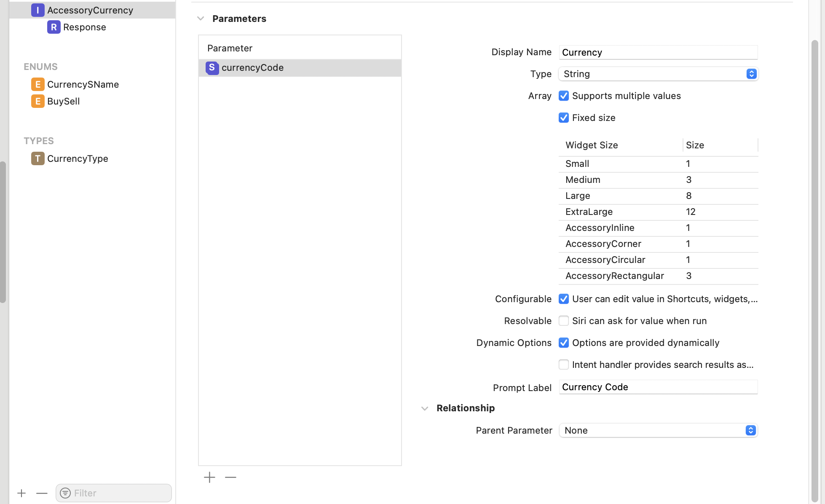The image size is (825, 504).
Task: Click the BuySell enum icon
Action: pos(37,101)
